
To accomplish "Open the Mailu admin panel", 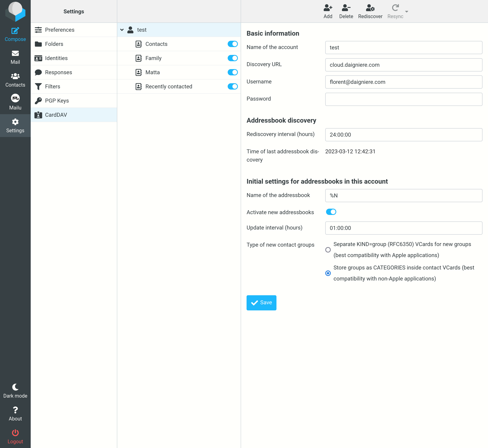I will [15, 102].
